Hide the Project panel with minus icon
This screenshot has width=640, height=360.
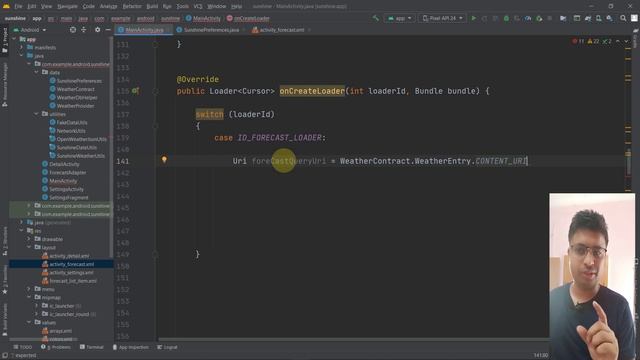(x=108, y=30)
